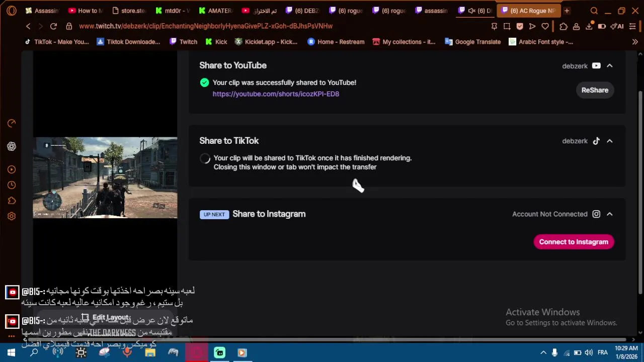Open the Kicklet.app bookmark
The image size is (644, 362).
(266, 42)
